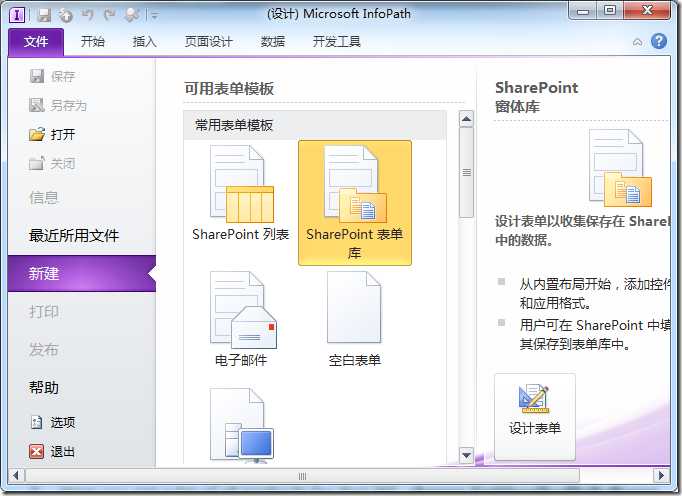Viewport: 682px width, 496px height.
Task: Click the 可用表单模板 heading
Action: (229, 89)
